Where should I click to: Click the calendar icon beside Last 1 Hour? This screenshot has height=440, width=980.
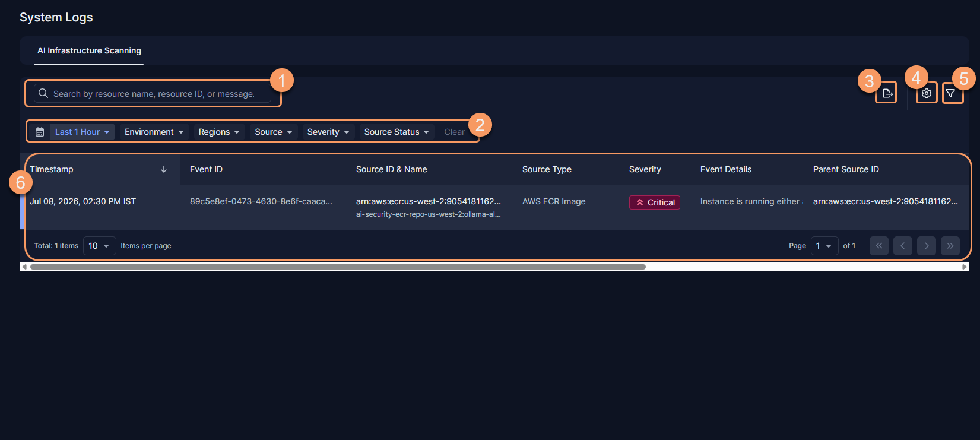(40, 132)
